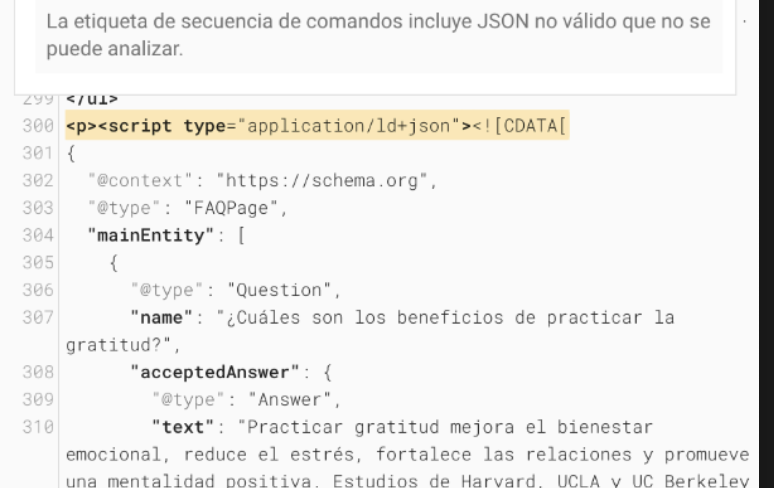
Task: Click line number 301 in the gutter
Action: [x=45, y=154]
